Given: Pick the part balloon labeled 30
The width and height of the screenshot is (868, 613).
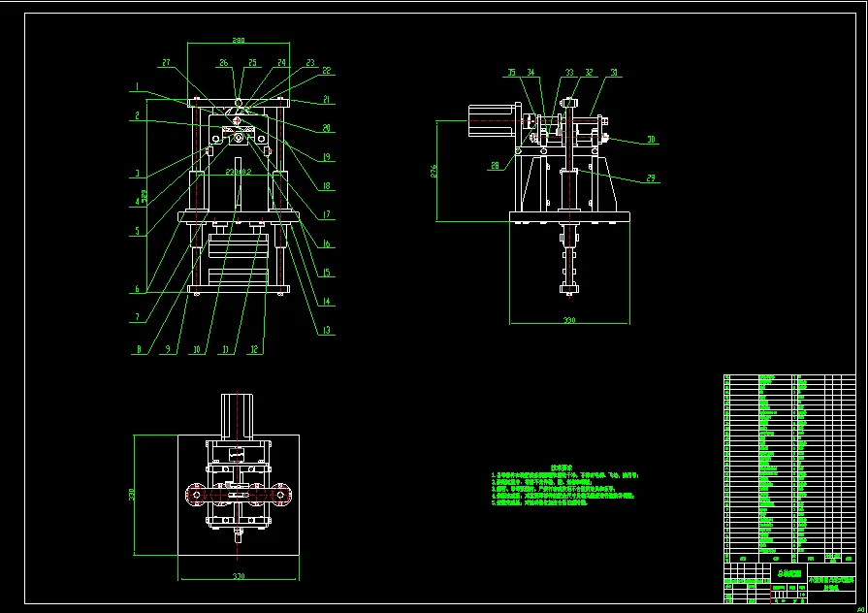Looking at the screenshot, I should click(x=651, y=140).
